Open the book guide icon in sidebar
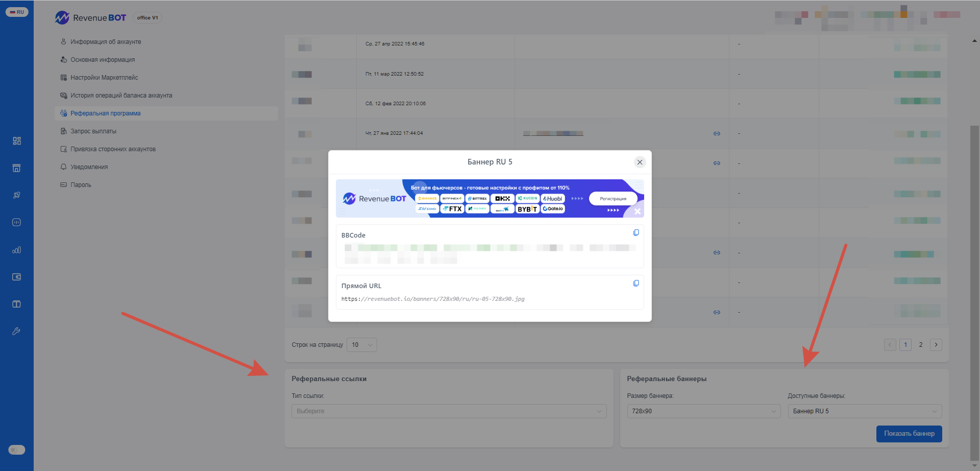The height and width of the screenshot is (471, 980). pos(17,304)
